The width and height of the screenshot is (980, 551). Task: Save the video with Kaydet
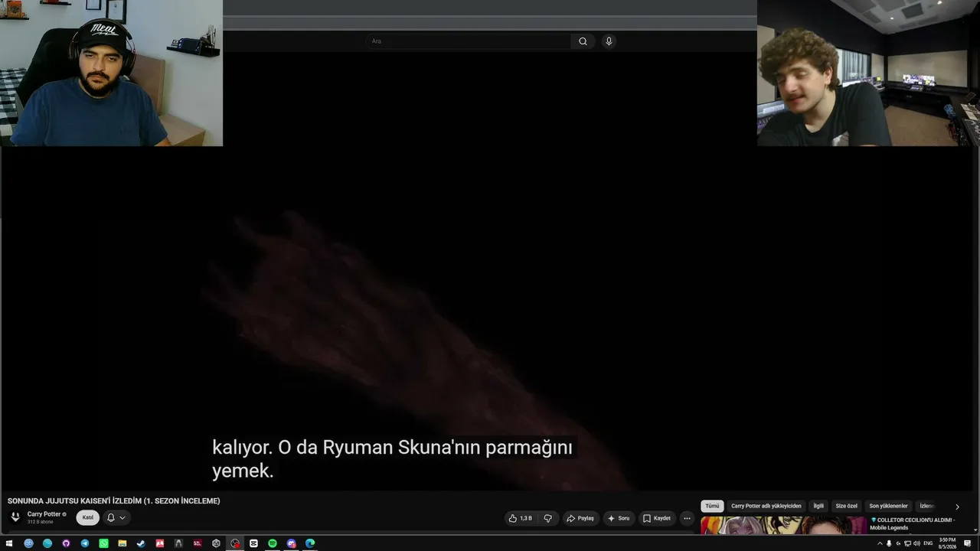tap(657, 518)
